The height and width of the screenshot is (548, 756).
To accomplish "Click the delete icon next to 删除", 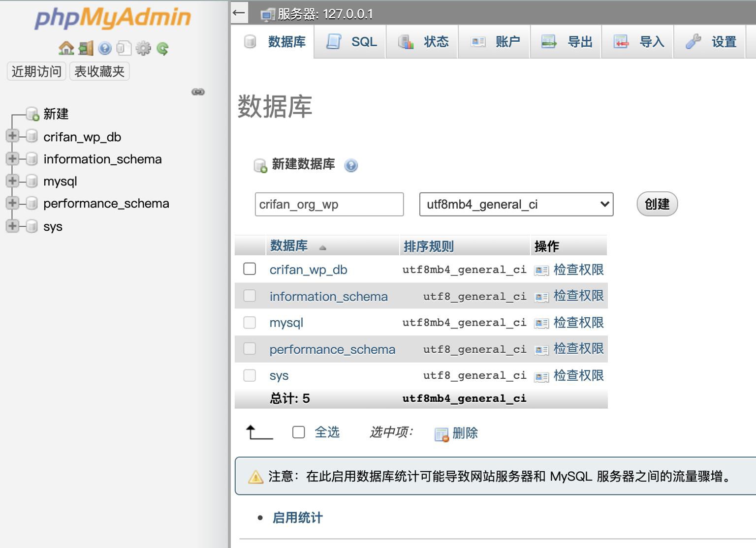I will pos(441,434).
